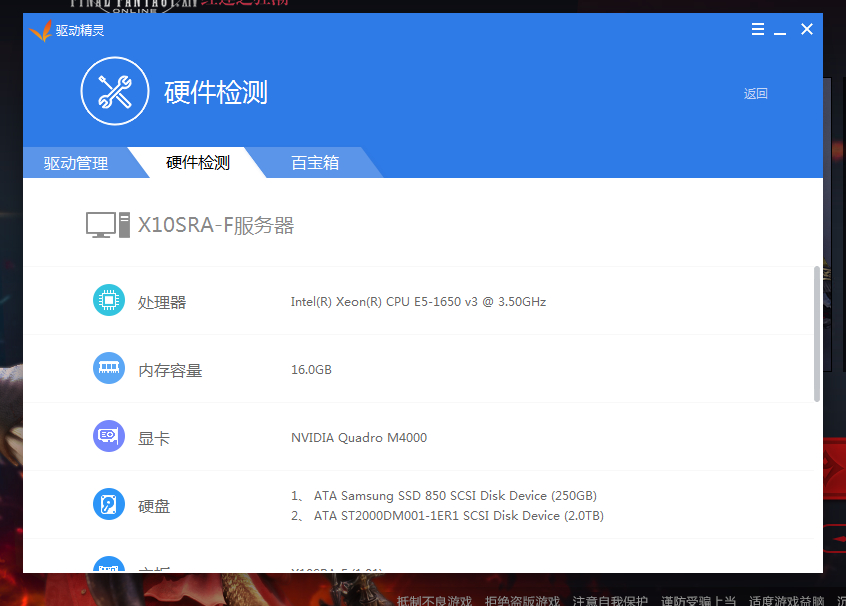Image resolution: width=846 pixels, height=606 pixels.
Task: Select the Intel Xeon E5-1650 v3 processor text
Action: [418, 302]
